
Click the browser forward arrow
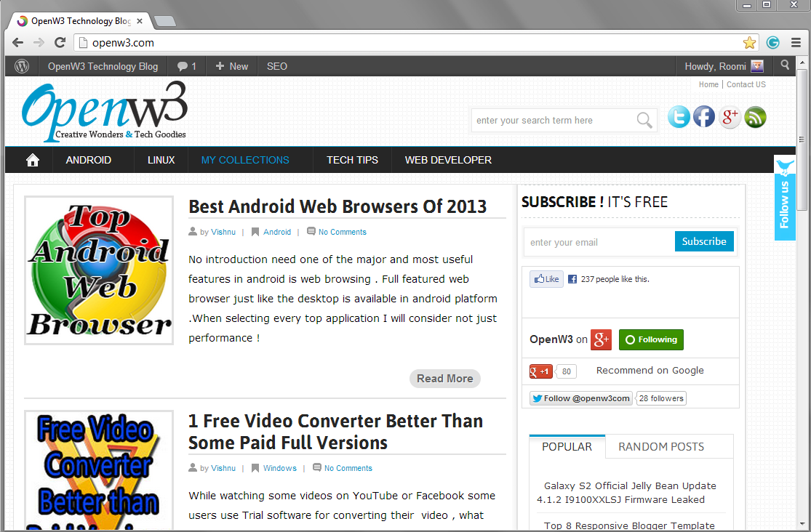point(39,42)
